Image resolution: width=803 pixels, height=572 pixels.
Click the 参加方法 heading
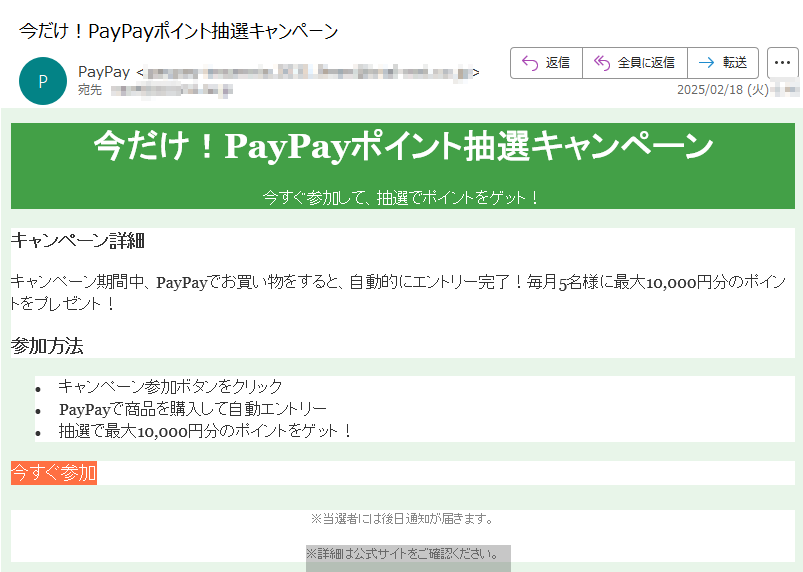tap(47, 346)
